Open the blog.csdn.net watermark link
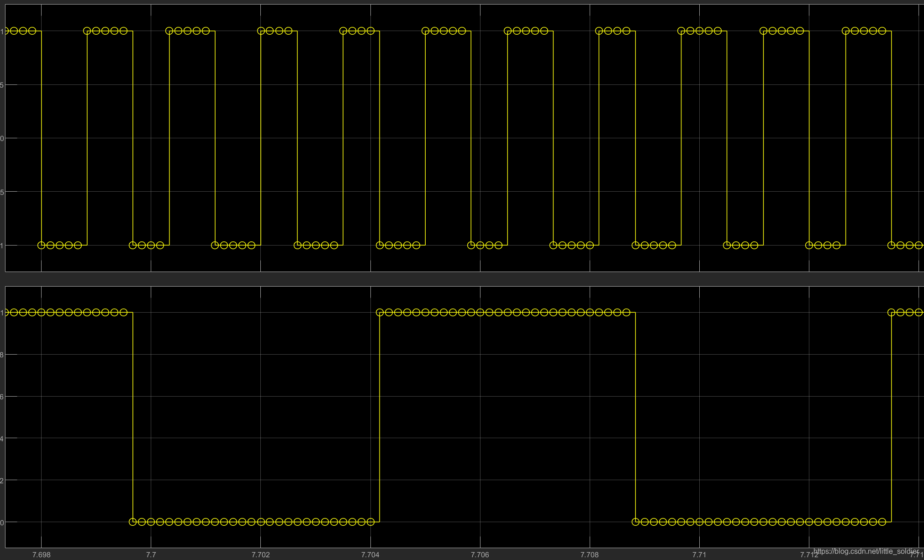The image size is (924, 560). 866,551
